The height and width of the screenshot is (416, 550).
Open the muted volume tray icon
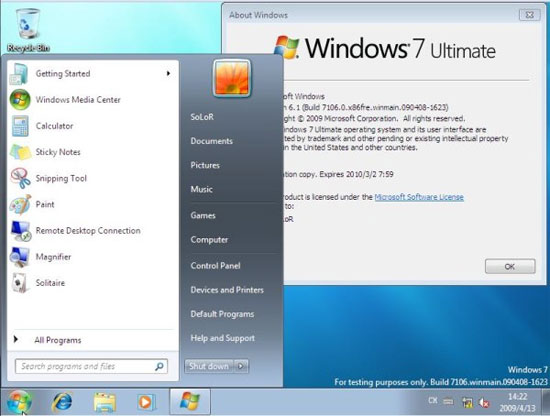tap(484, 403)
